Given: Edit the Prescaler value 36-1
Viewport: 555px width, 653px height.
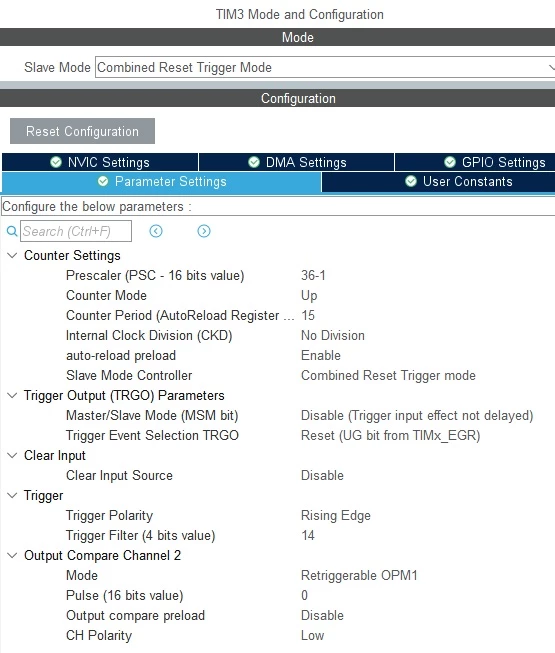Looking at the screenshot, I should point(313,275).
